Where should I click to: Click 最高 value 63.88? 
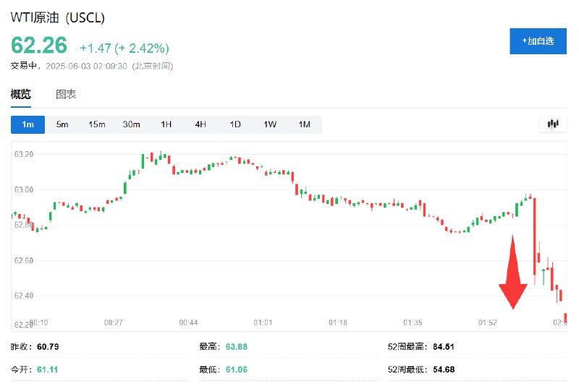[x=237, y=346]
